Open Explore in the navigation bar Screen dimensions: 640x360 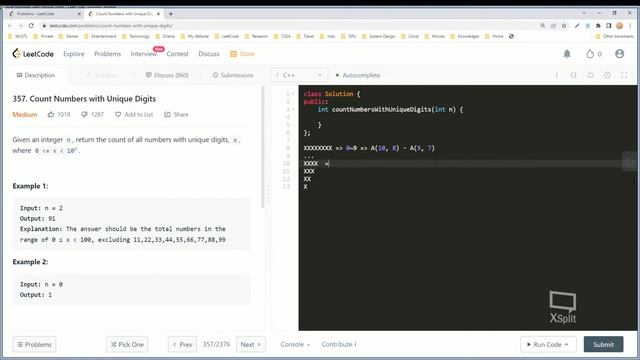[x=74, y=53]
